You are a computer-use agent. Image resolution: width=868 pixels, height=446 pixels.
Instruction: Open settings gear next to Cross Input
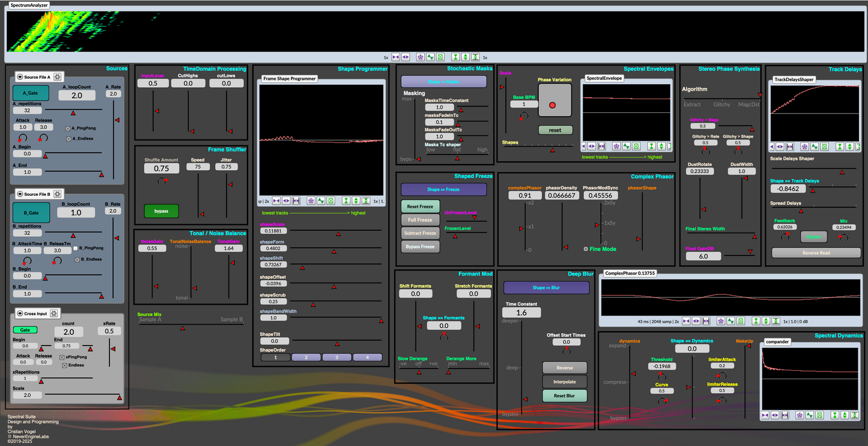pyautogui.click(x=53, y=313)
